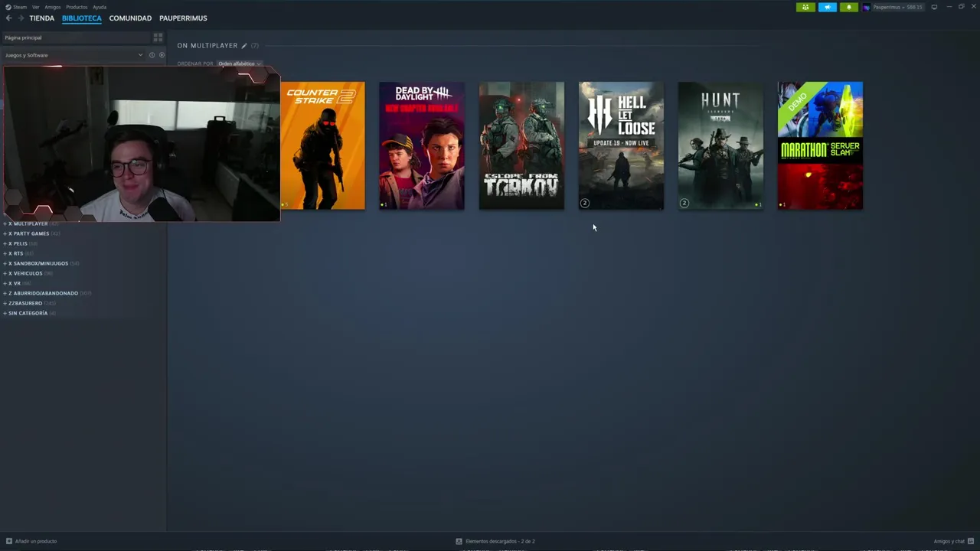980x551 pixels.
Task: Filter ready-to-play games with play icon
Action: [162, 55]
